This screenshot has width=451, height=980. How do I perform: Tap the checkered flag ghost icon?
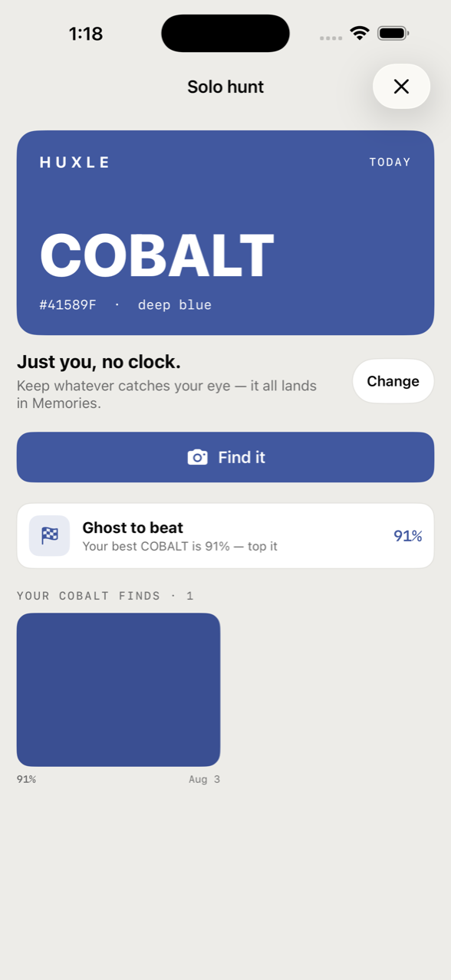click(x=50, y=535)
